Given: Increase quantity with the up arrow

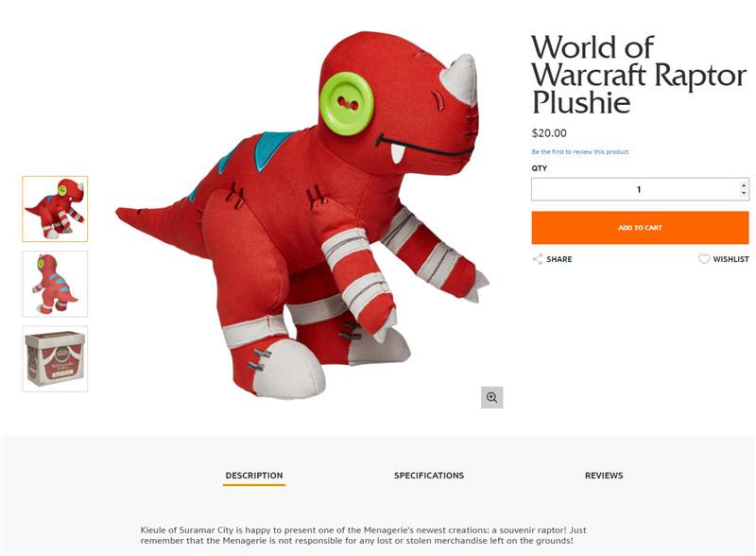Looking at the screenshot, I should [x=744, y=184].
